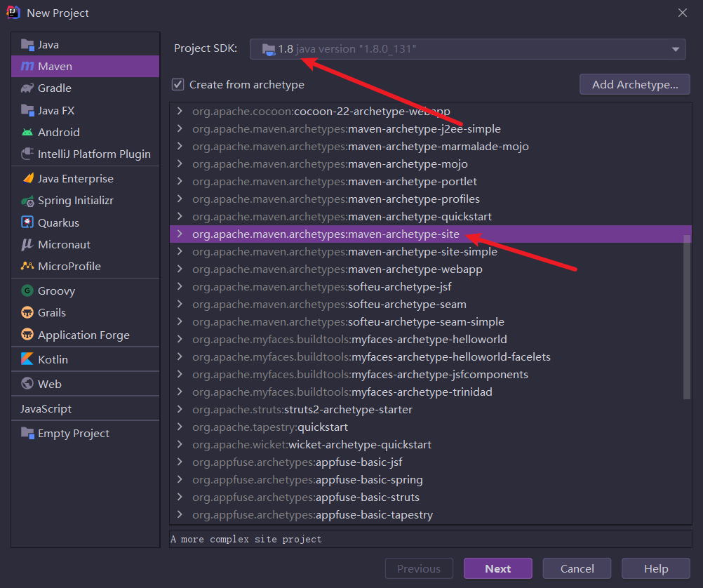703x588 pixels.
Task: Select softeu-archetype-seam archetype
Action: 430,304
